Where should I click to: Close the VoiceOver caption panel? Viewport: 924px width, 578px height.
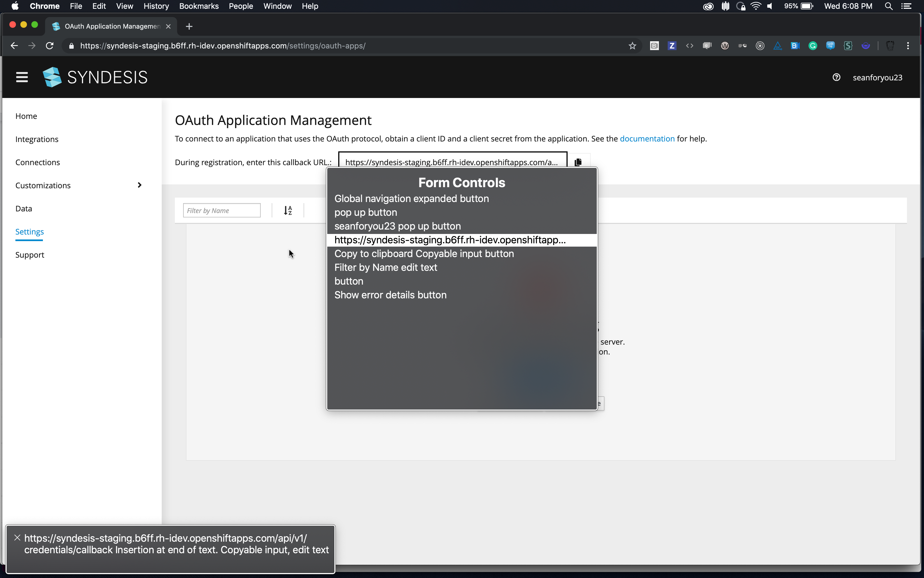[x=17, y=538]
